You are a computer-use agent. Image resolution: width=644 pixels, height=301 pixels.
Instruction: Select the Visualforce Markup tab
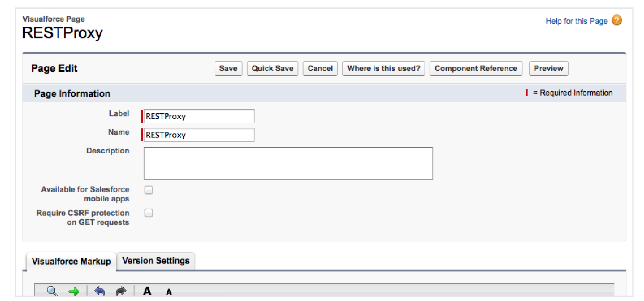71,261
